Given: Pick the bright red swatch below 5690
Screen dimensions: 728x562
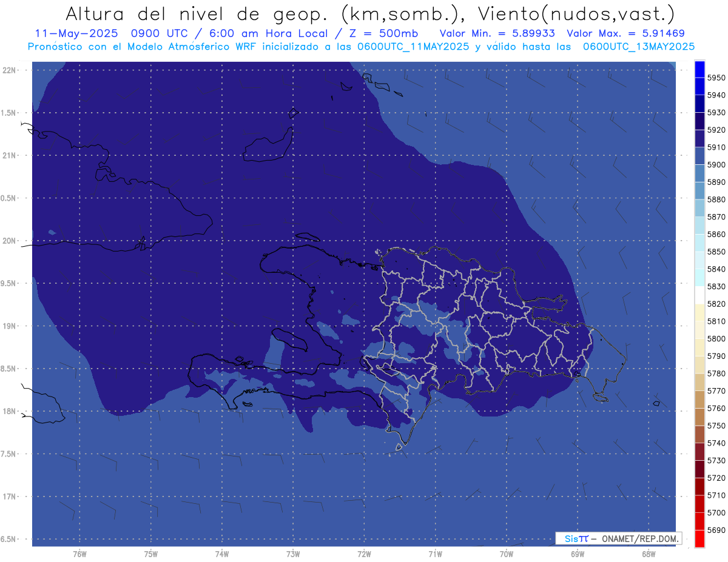Looking at the screenshot, I should click(x=699, y=538).
